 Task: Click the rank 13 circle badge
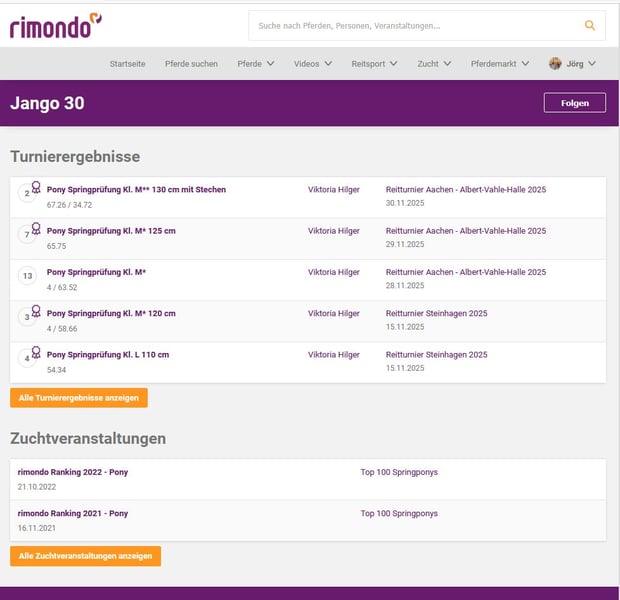coord(28,276)
